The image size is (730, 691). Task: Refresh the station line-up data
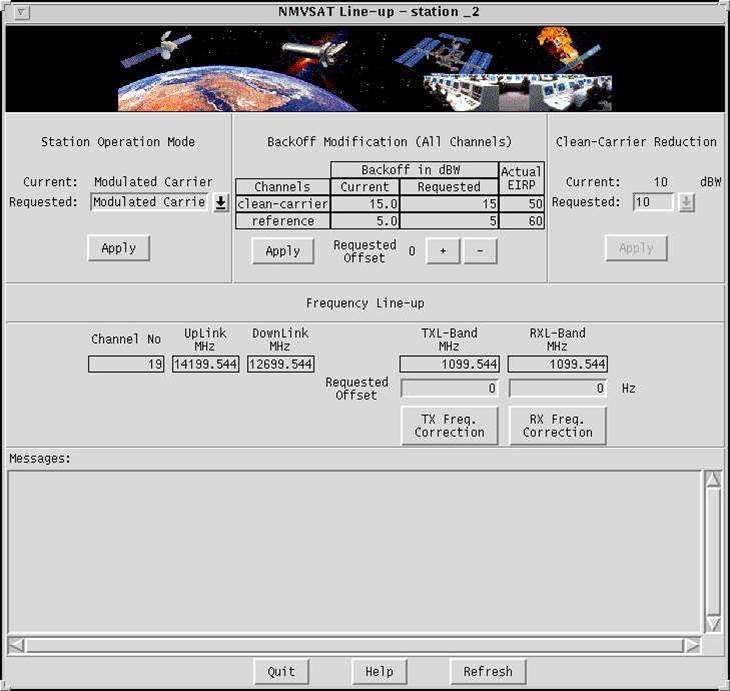tap(488, 672)
